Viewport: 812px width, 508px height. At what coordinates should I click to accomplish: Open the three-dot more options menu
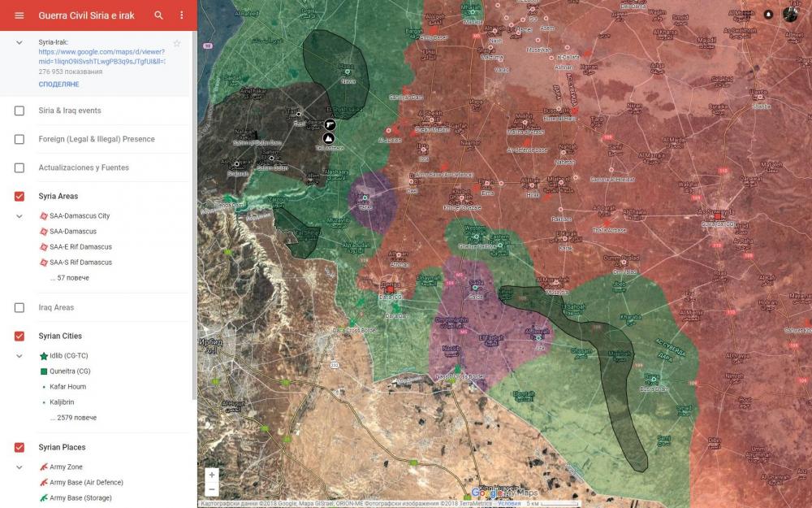pos(181,15)
